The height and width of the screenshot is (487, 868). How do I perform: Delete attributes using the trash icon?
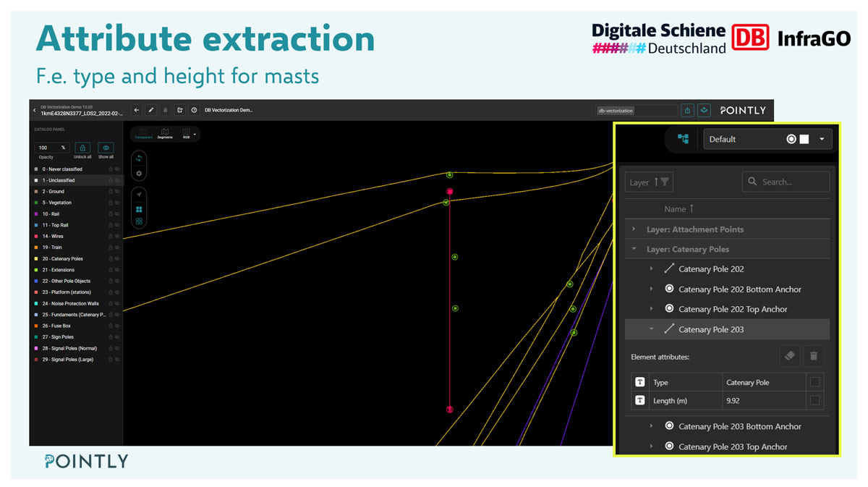[x=814, y=356]
